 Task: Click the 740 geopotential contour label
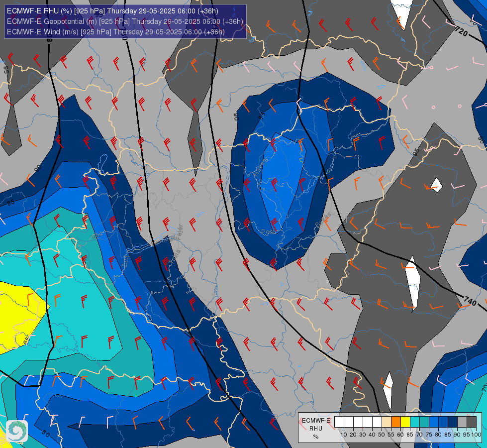(x=470, y=301)
